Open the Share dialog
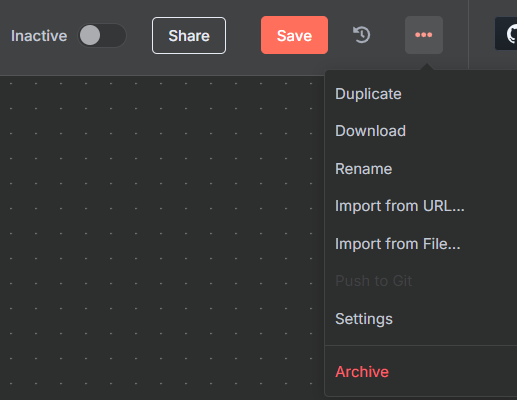The width and height of the screenshot is (517, 400). click(189, 35)
